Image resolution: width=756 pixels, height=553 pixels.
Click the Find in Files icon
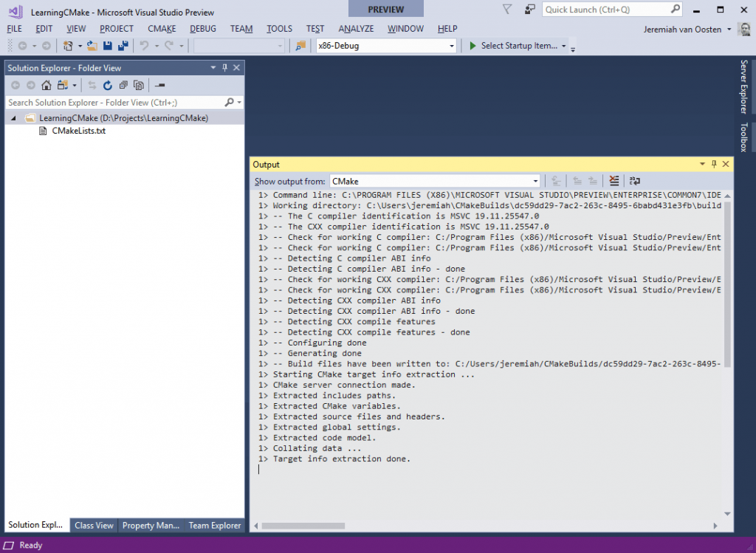click(300, 46)
